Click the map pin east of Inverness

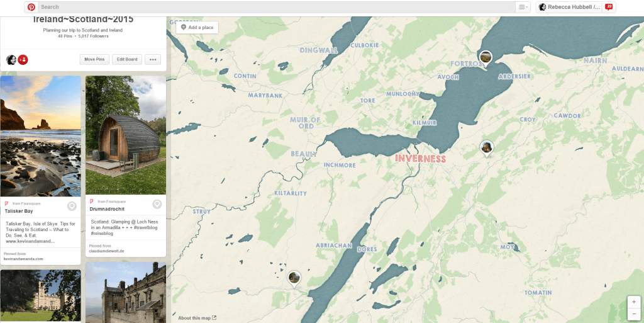(x=487, y=149)
